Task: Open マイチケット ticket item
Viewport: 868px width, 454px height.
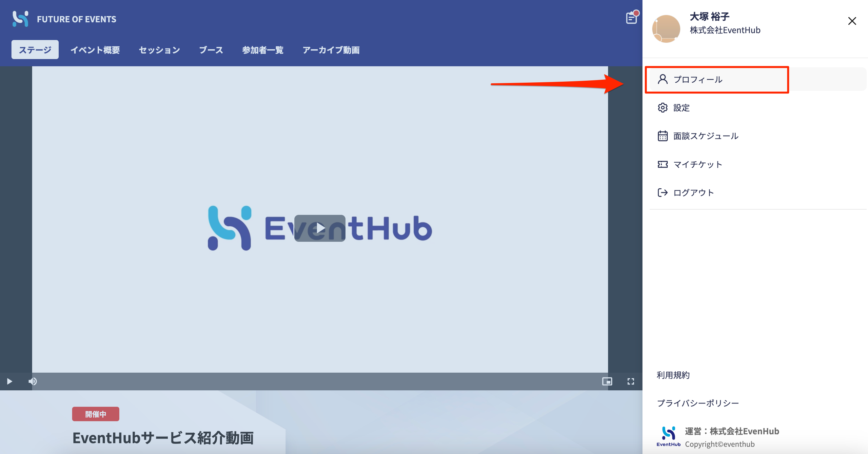Action: click(x=698, y=164)
